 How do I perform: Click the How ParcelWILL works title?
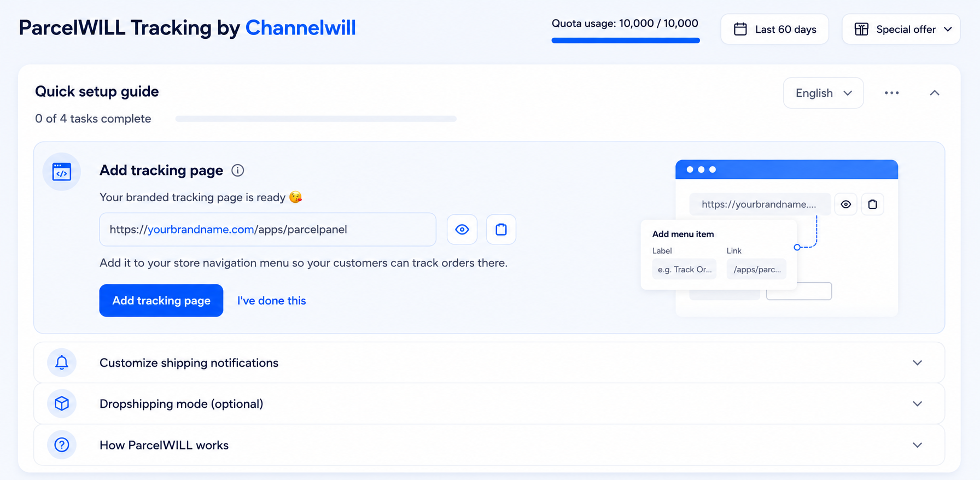[164, 445]
